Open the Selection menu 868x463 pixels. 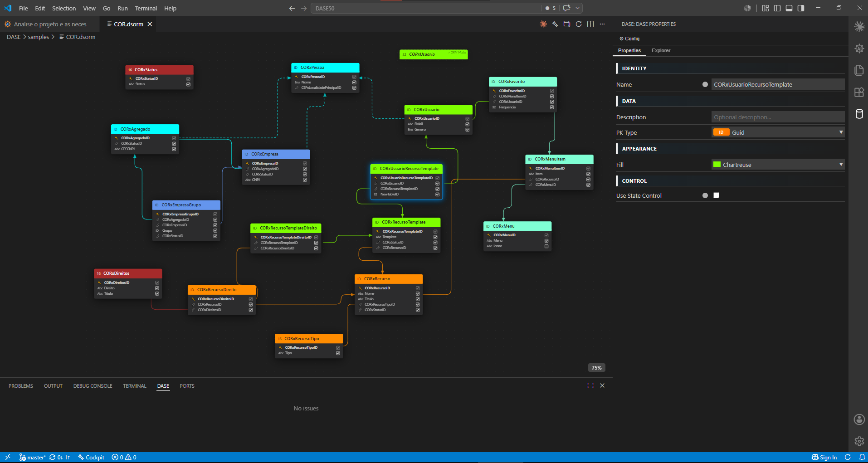tap(64, 8)
